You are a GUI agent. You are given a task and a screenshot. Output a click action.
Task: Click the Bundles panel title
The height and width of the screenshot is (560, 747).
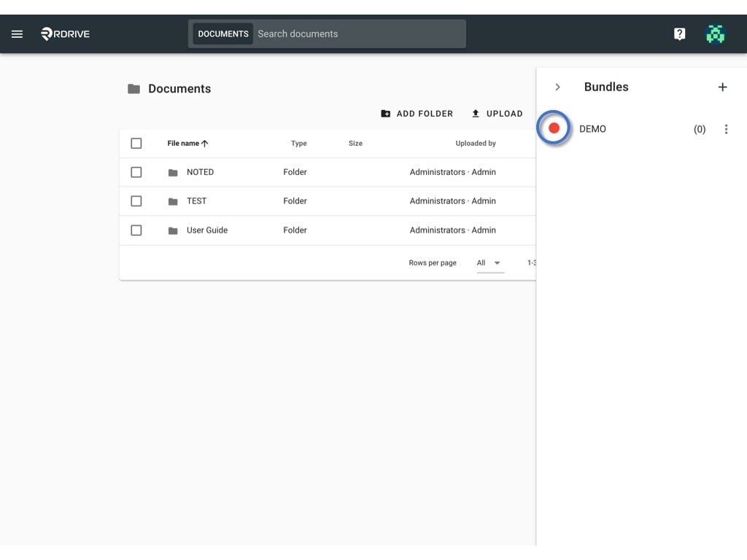click(x=606, y=87)
